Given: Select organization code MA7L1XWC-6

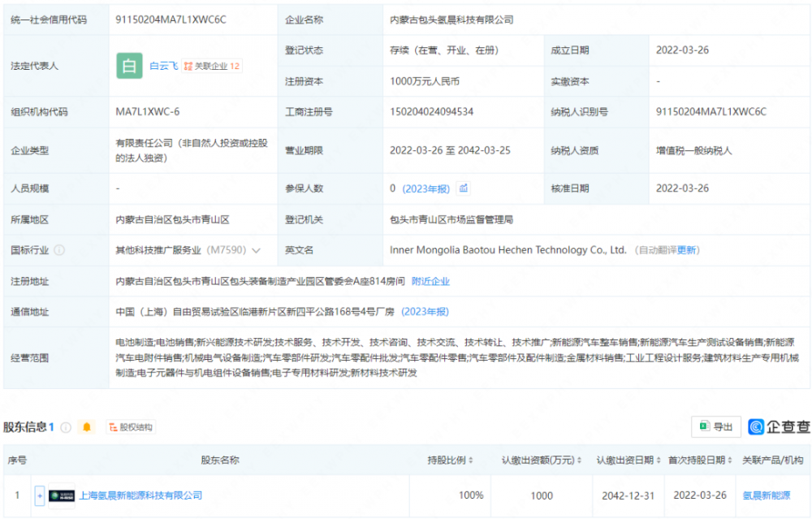Looking at the screenshot, I should pos(148,112).
